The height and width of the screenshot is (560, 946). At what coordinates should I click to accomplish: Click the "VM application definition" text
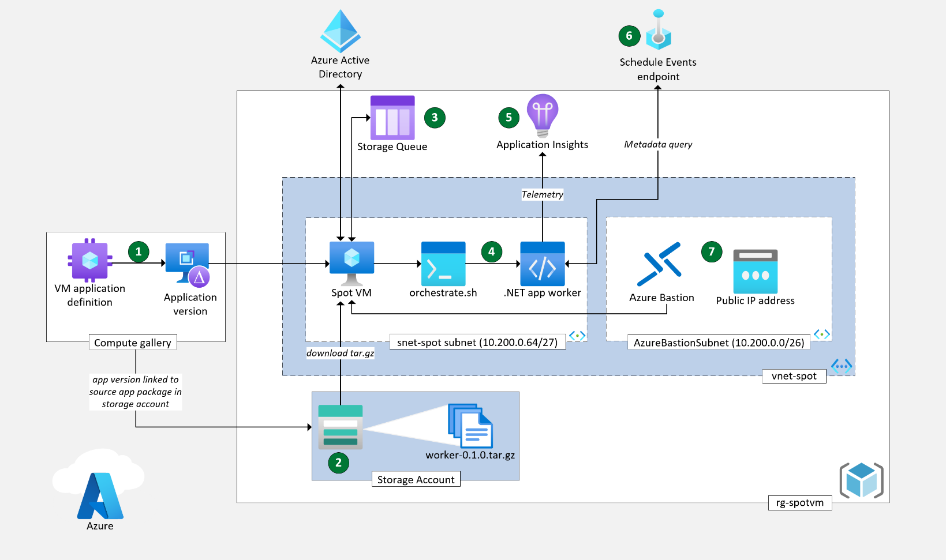(x=90, y=295)
